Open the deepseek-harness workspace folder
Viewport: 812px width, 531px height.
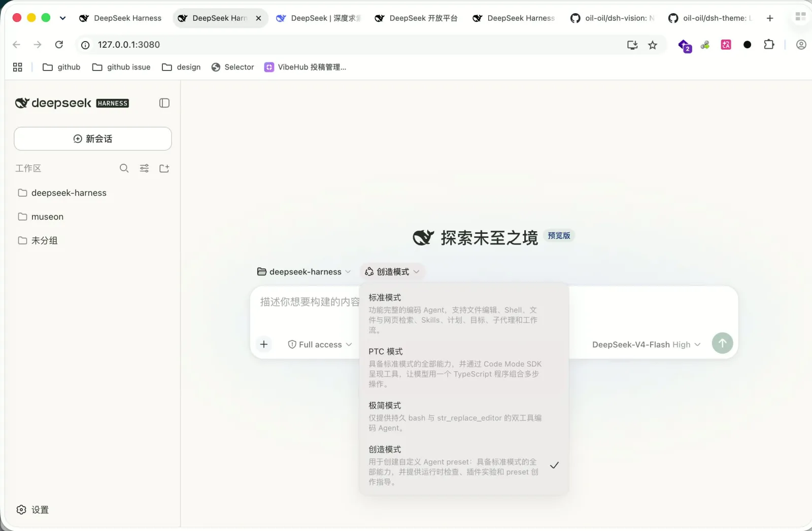pyautogui.click(x=92, y=193)
